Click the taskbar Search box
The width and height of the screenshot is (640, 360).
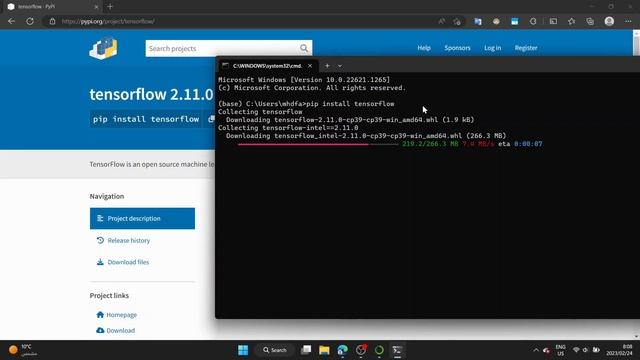tap(275, 350)
